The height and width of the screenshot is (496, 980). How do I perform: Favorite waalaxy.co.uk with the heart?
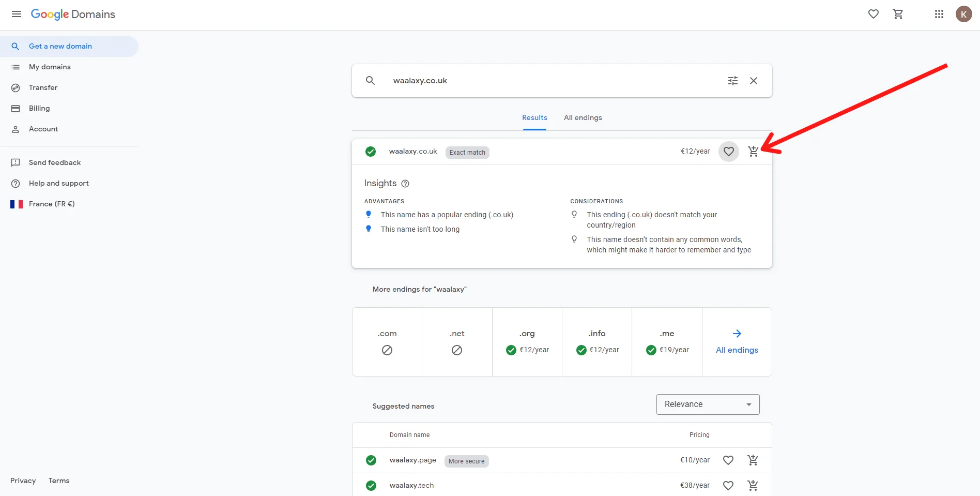pyautogui.click(x=729, y=152)
